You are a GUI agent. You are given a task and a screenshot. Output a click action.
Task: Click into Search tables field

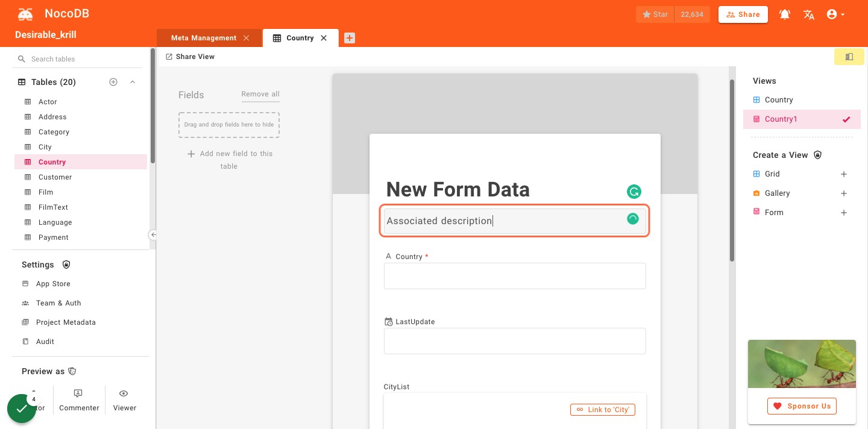point(81,59)
